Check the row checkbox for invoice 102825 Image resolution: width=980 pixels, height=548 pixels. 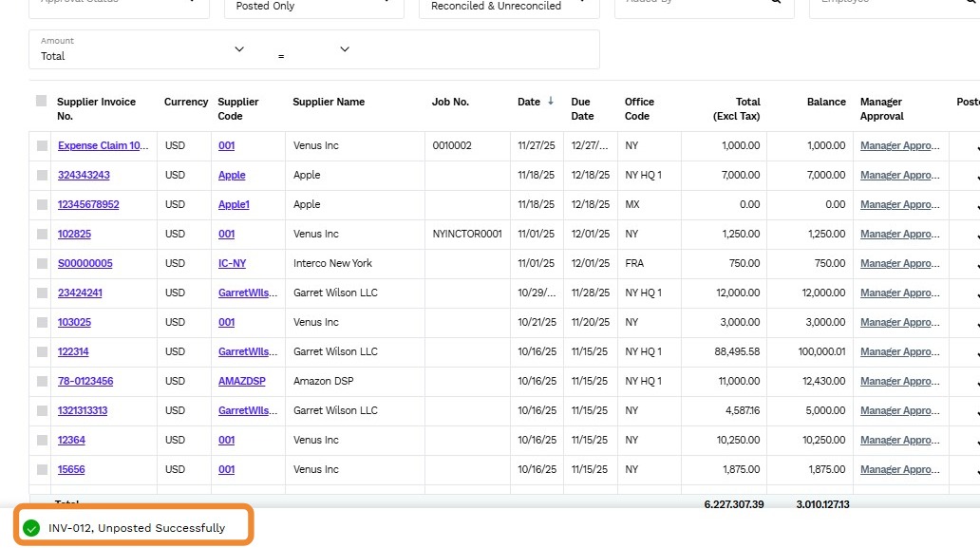(41, 235)
